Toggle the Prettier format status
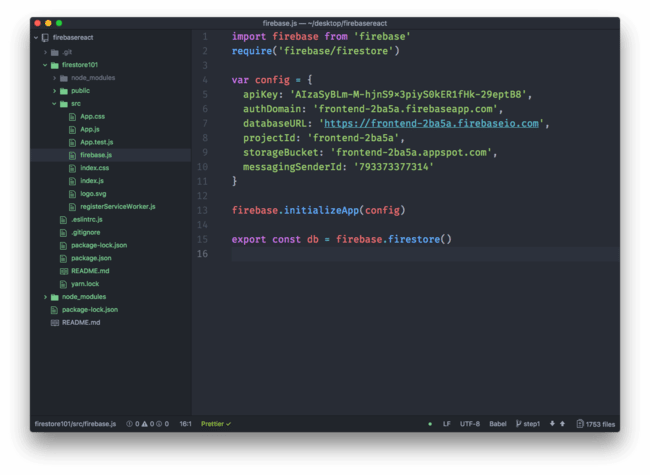 coord(216,424)
